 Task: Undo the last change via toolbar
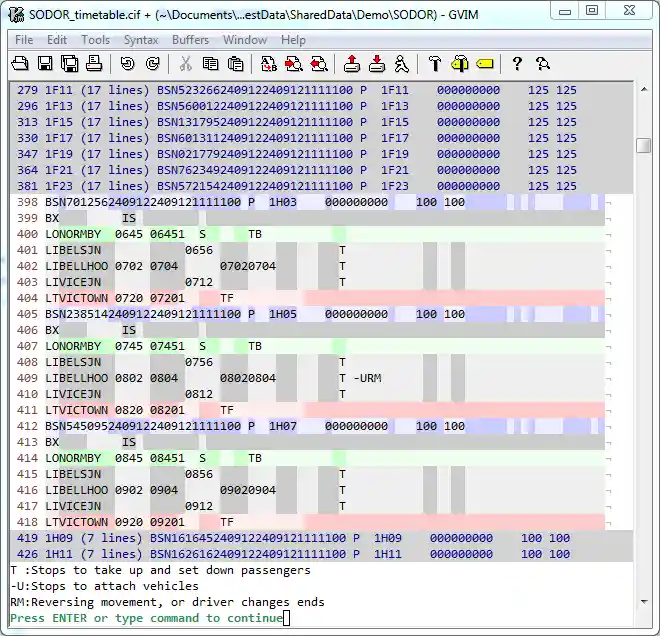pyautogui.click(x=127, y=64)
